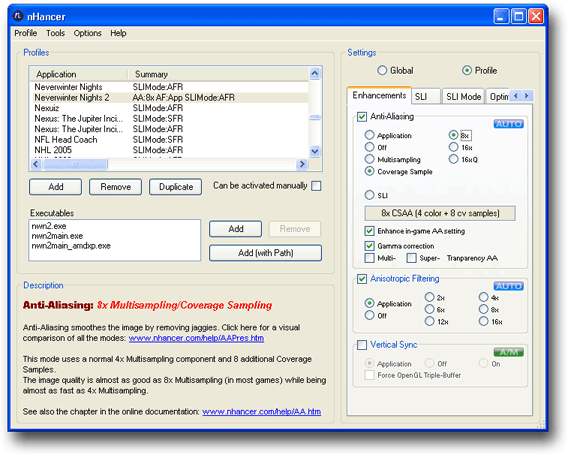This screenshot has width=568, height=455.
Task: Select nwn2main_amdxp.exe executable
Action: click(x=71, y=246)
